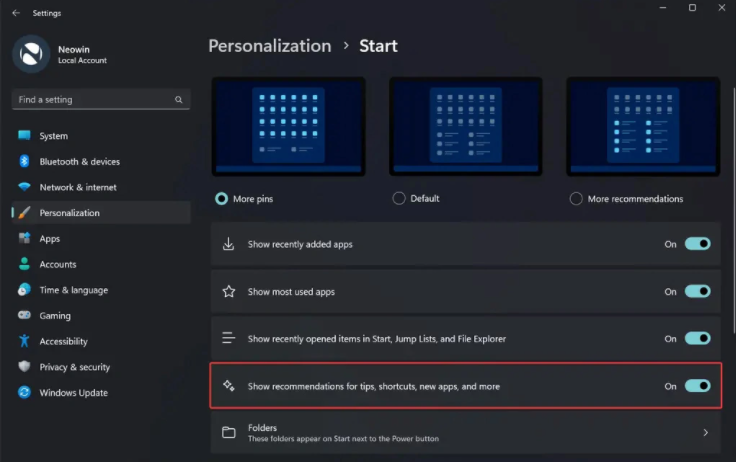The height and width of the screenshot is (462, 736).
Task: Disable Show most used apps toggle
Action: tap(697, 292)
